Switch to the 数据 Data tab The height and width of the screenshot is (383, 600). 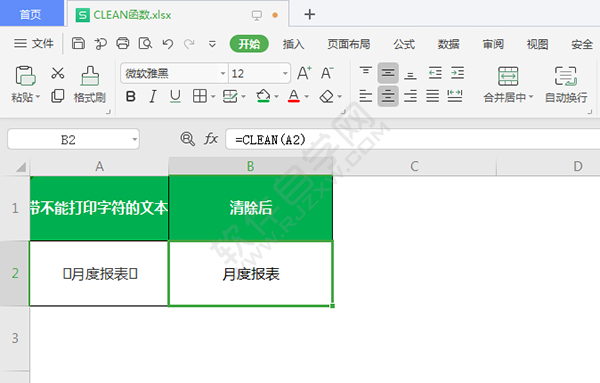coord(448,44)
